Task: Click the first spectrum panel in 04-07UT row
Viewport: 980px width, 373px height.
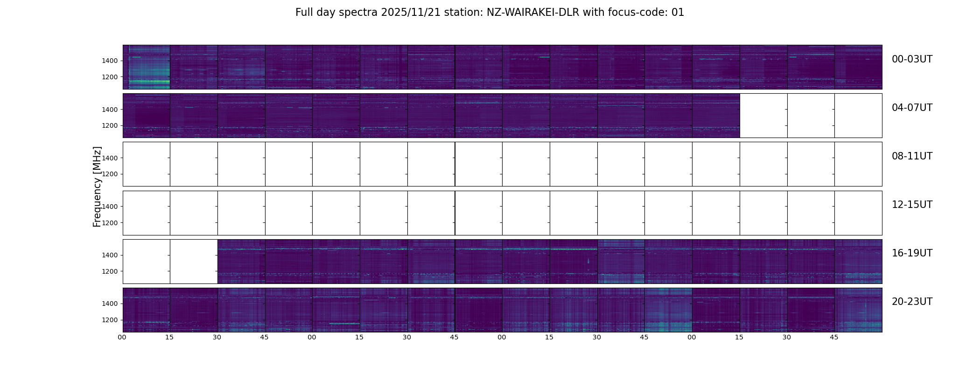Action: 147,116
